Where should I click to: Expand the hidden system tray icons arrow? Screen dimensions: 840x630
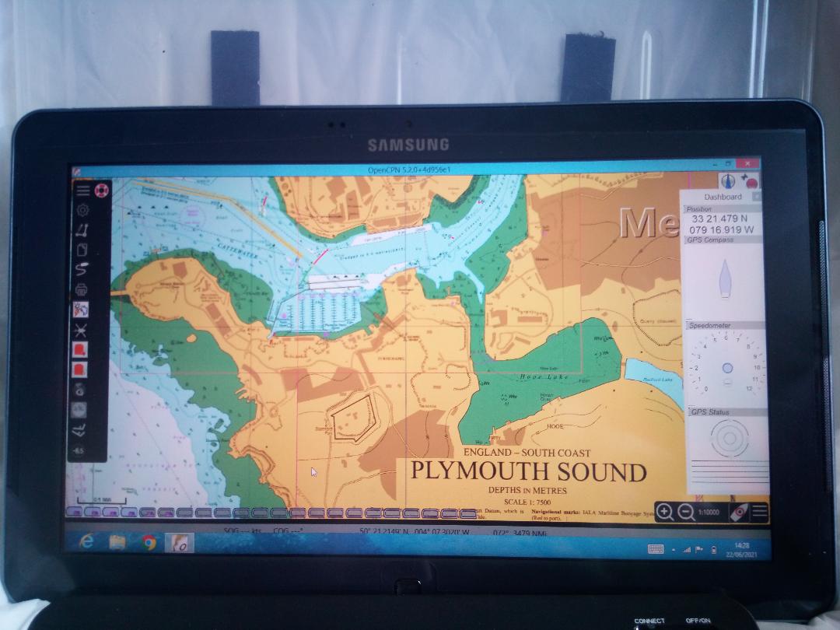(674, 550)
